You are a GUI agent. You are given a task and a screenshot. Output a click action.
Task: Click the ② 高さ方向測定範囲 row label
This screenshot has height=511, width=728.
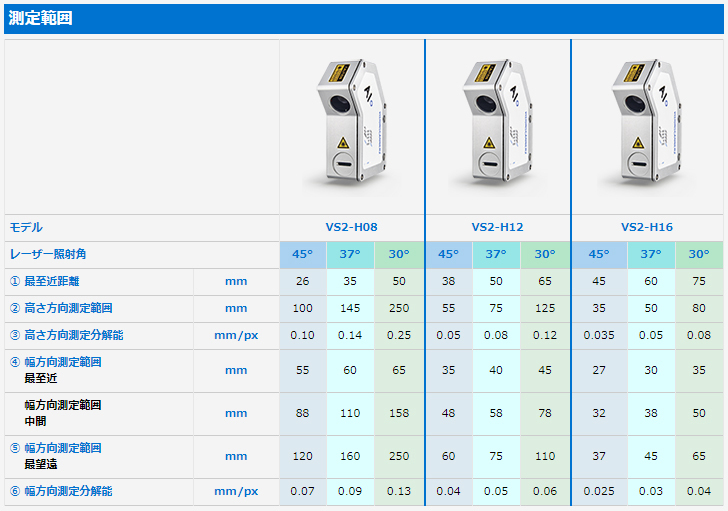click(x=61, y=308)
